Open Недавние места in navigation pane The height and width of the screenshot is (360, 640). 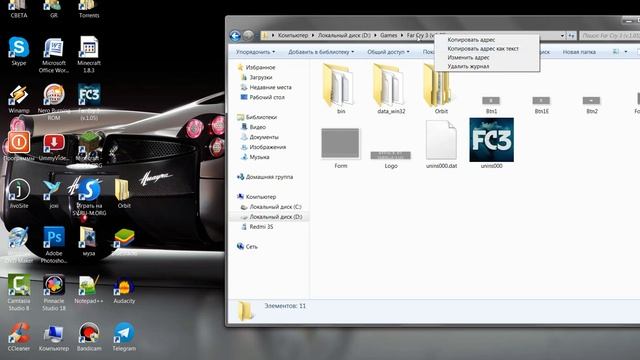[270, 87]
